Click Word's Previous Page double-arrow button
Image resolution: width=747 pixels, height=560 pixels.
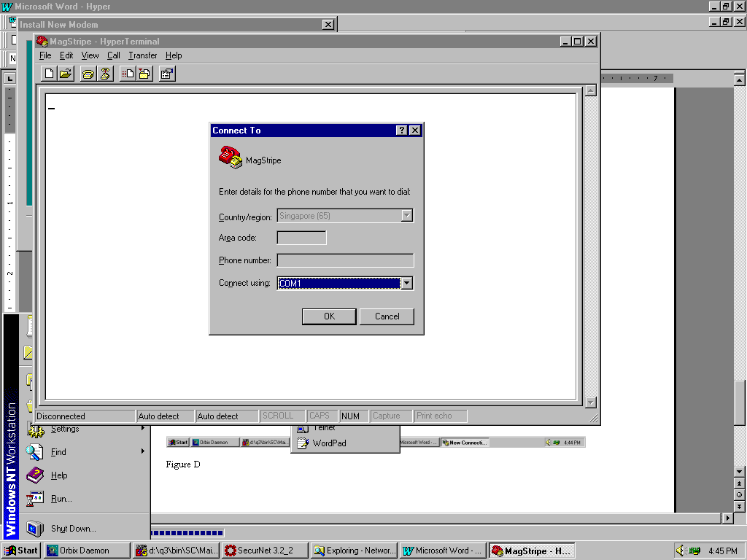(x=739, y=483)
